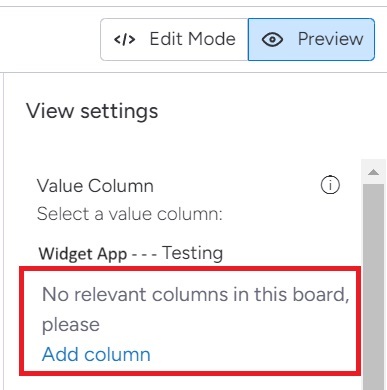The height and width of the screenshot is (390, 387).
Task: Select the Widget App board name
Action: [x=83, y=254]
